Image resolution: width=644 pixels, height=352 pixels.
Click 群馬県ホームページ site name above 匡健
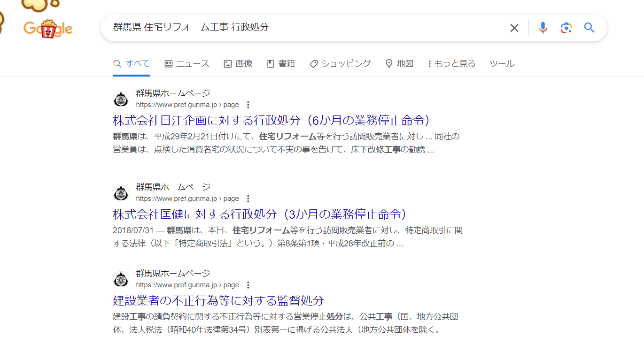[x=173, y=187]
